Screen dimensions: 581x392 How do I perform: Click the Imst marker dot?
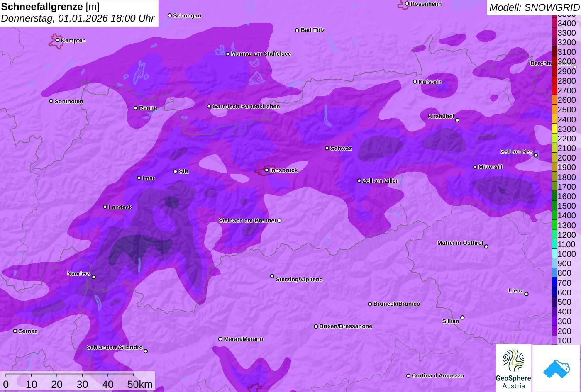pos(139,178)
